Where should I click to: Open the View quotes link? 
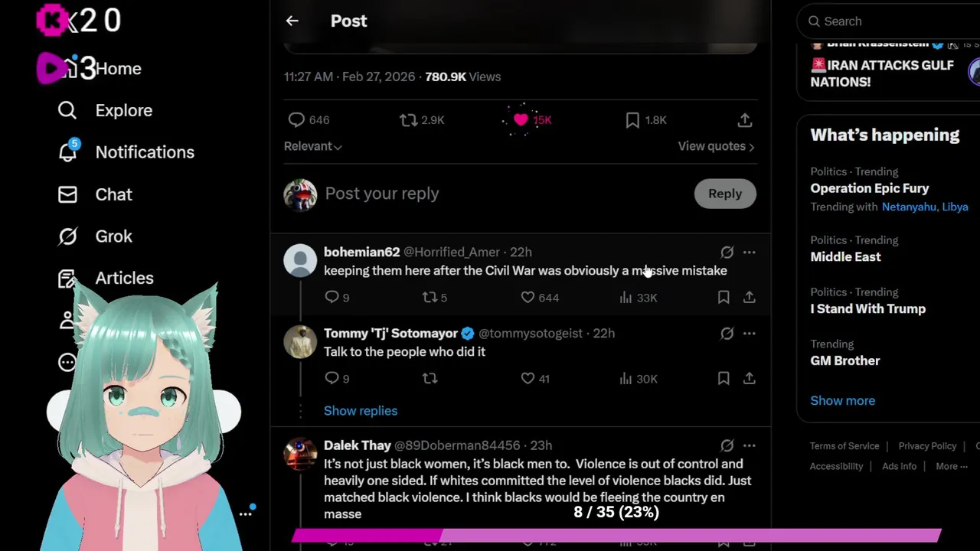coord(716,146)
